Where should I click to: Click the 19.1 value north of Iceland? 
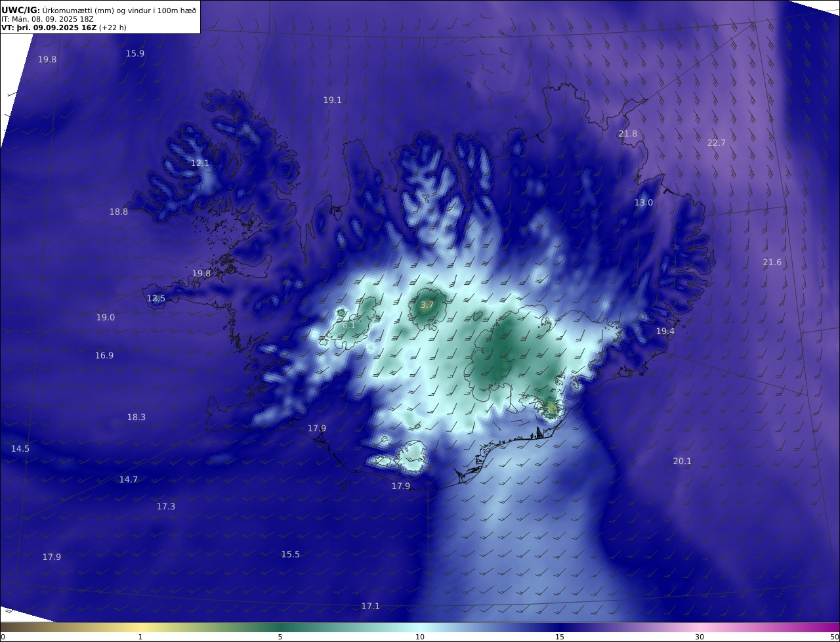tap(333, 100)
